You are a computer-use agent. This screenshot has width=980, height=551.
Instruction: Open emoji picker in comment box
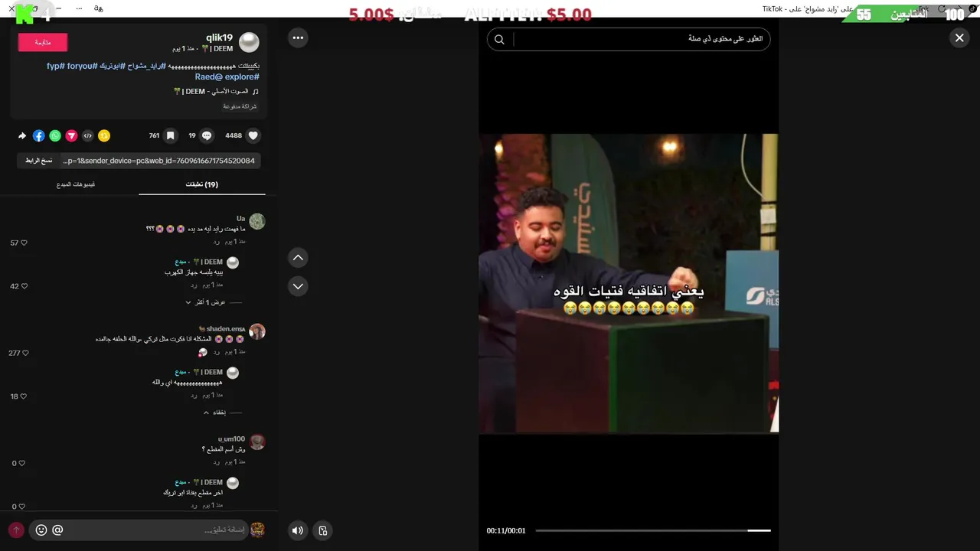click(x=41, y=530)
